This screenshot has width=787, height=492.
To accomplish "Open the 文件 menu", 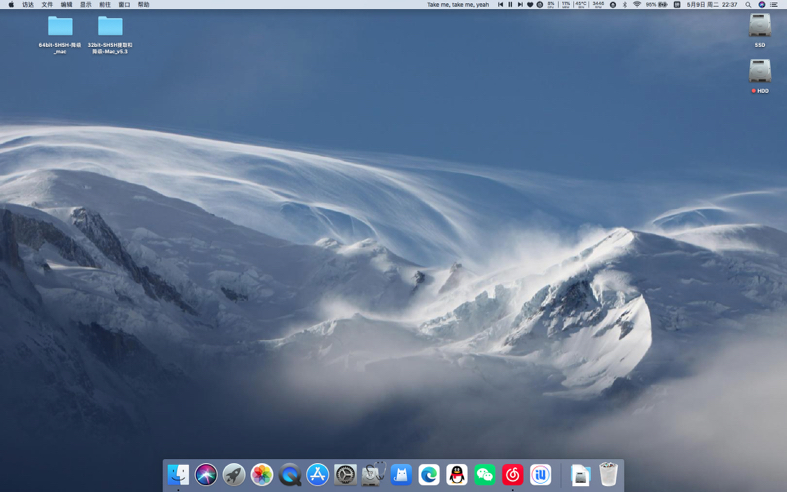I will pyautogui.click(x=47, y=5).
